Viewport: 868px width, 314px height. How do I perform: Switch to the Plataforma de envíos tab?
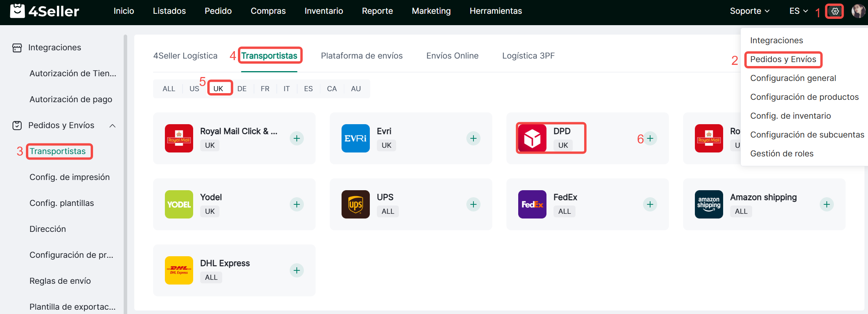click(x=362, y=56)
